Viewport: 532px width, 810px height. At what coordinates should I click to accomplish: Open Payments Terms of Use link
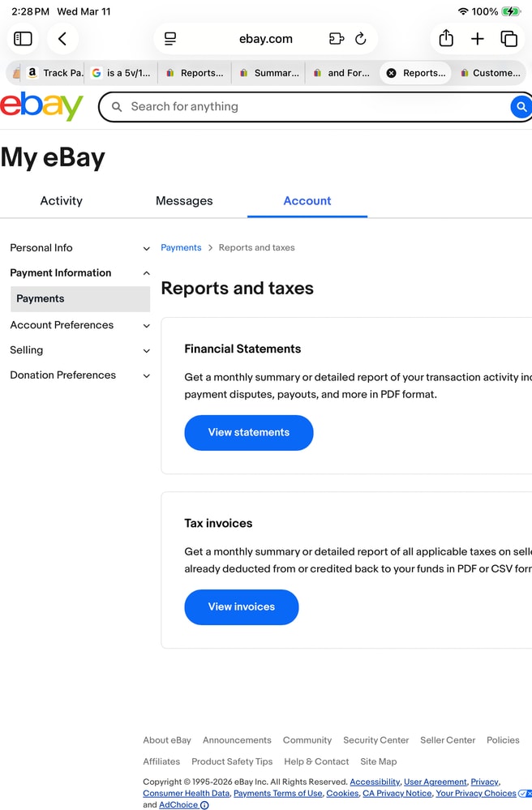coord(277,793)
